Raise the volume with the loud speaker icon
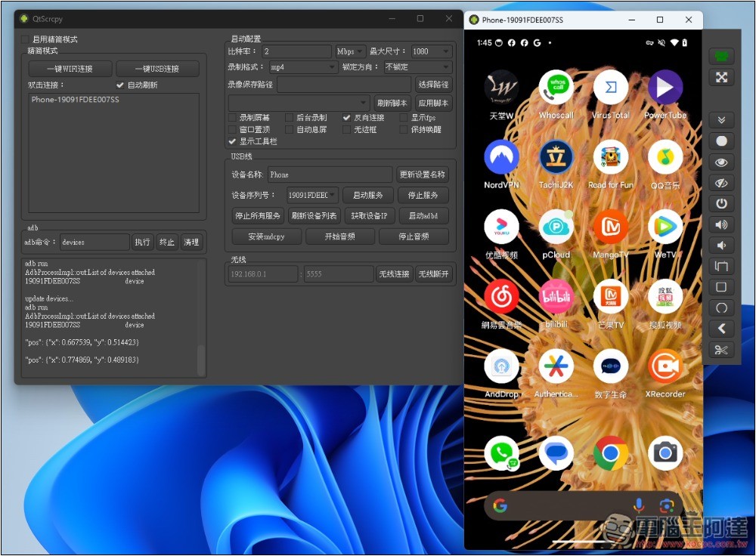The image size is (756, 556). (721, 224)
